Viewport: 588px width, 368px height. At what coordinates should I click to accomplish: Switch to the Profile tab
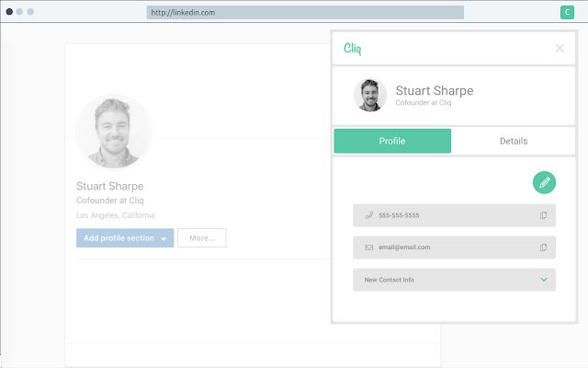point(392,141)
